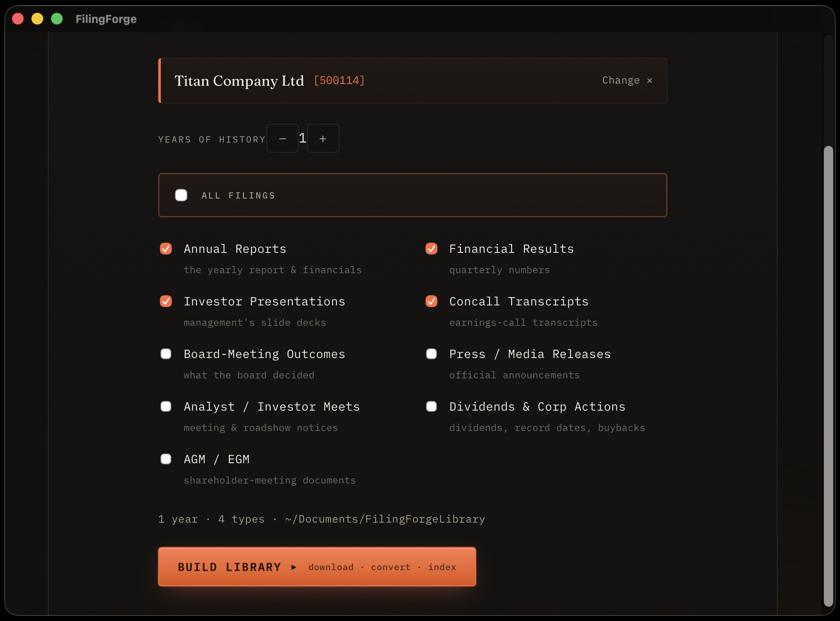Click the summary line showing ~/Documents/FilingForgeLibrary
Viewport: 840px width, 621px height.
click(322, 519)
